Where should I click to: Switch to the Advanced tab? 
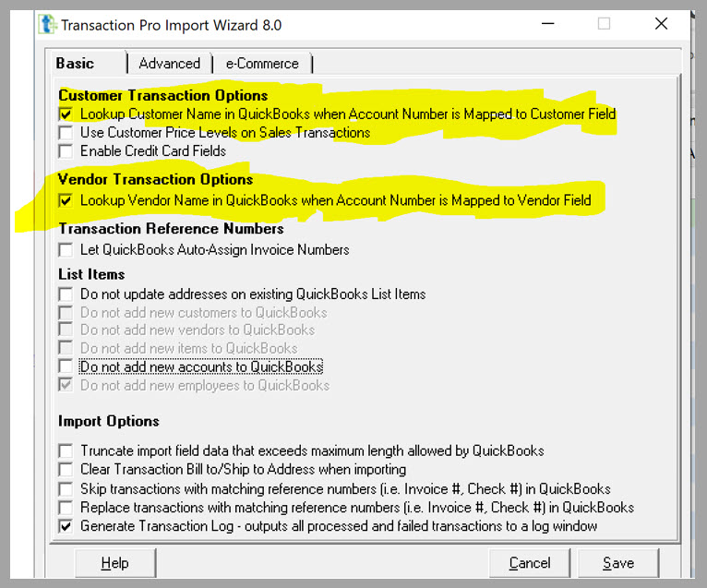[170, 63]
